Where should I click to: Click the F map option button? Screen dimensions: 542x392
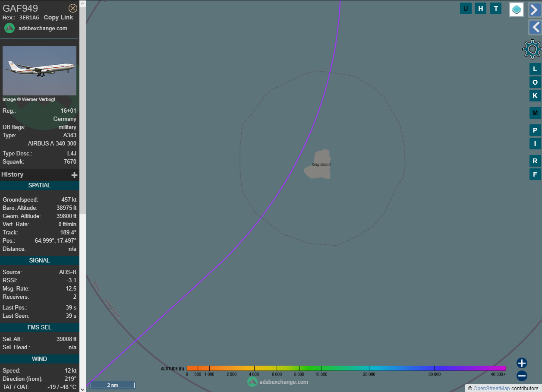click(x=535, y=174)
